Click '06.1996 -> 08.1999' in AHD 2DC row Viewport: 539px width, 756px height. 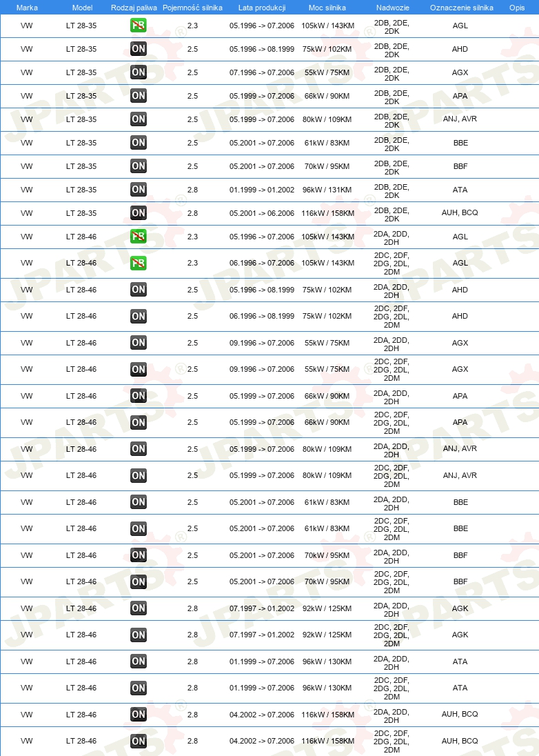pos(261,317)
